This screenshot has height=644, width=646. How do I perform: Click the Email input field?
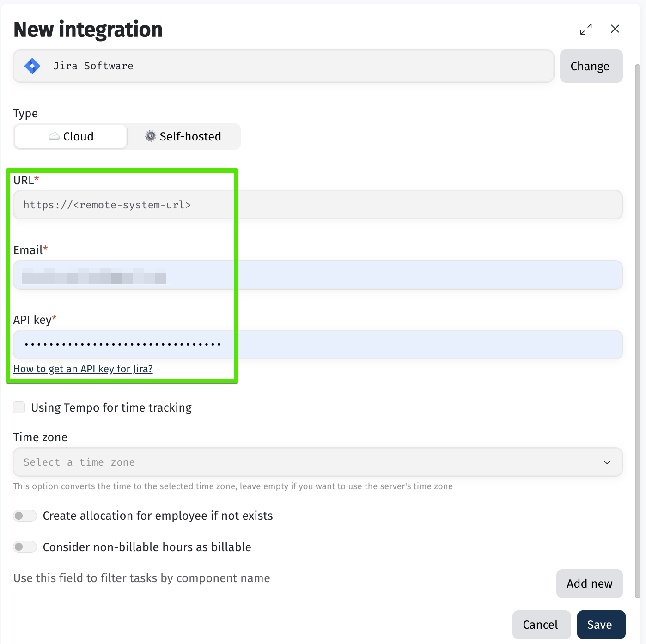pos(318,275)
